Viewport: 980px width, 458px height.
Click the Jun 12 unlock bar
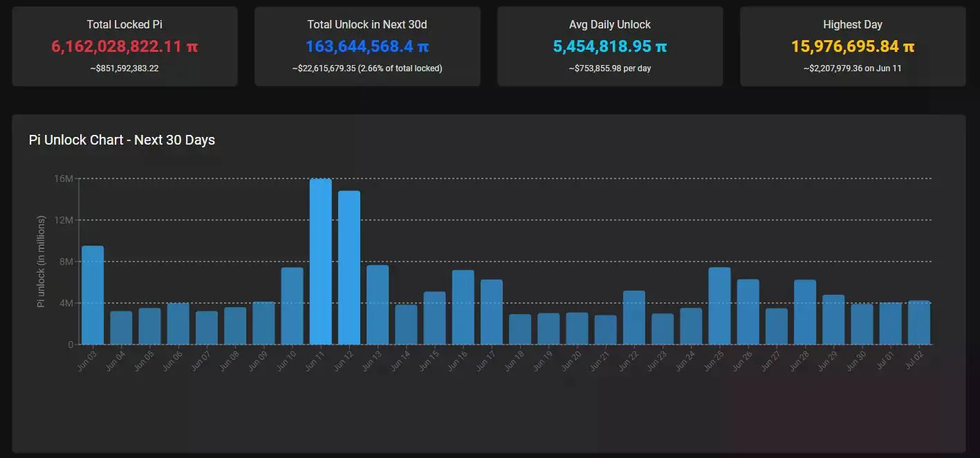(x=349, y=268)
